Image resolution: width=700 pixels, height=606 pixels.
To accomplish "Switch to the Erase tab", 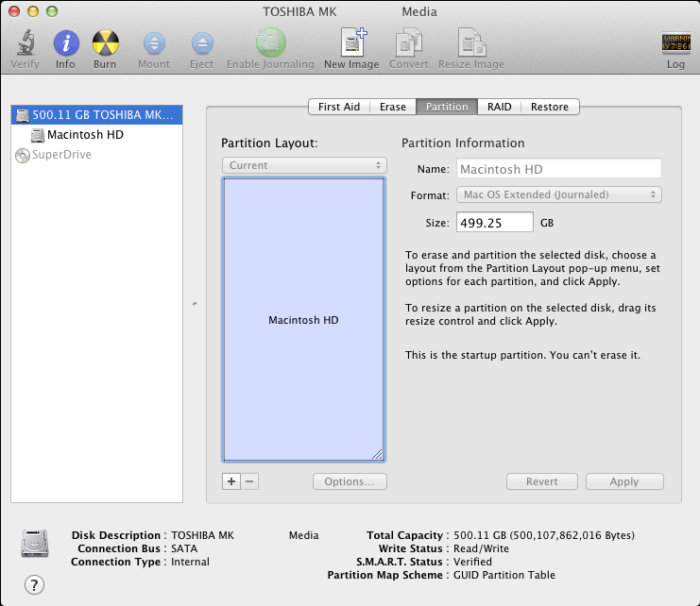I will tap(393, 107).
